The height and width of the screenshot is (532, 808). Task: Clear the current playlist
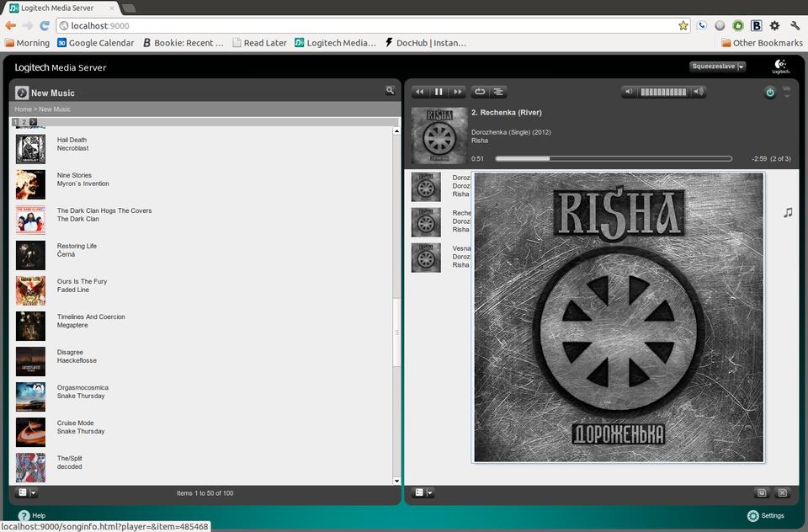(782, 492)
